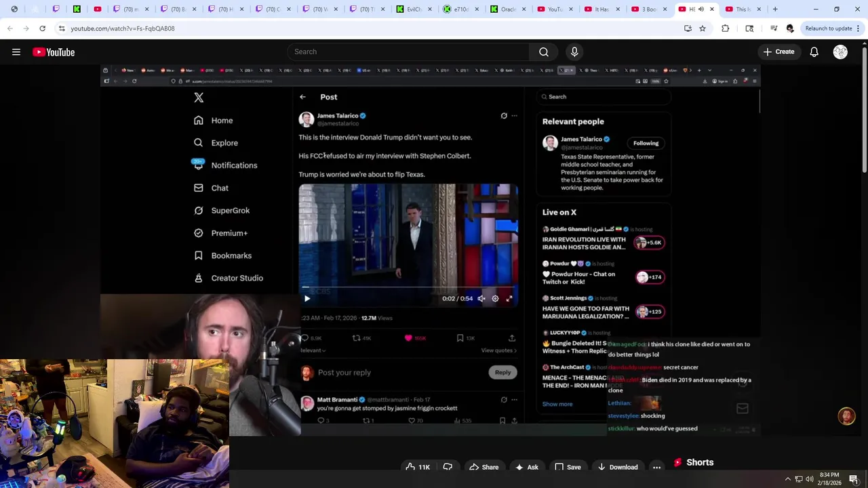
Task: Bookmark this tab with the star
Action: 703,28
